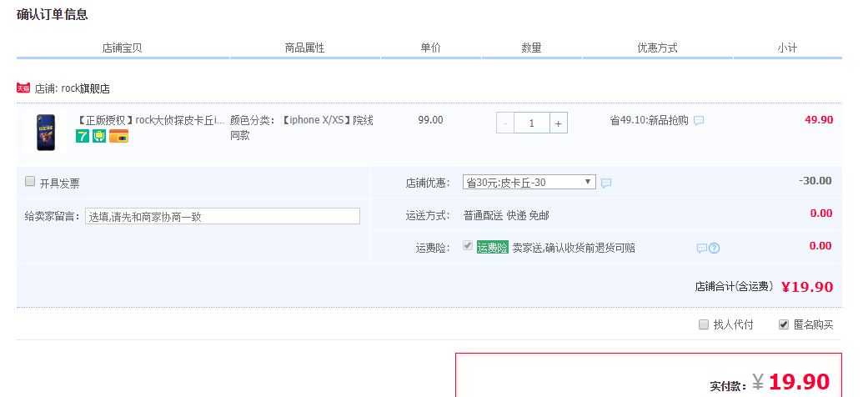The height and width of the screenshot is (397, 868).
Task: Click the green 运费险 label badge
Action: coord(493,248)
